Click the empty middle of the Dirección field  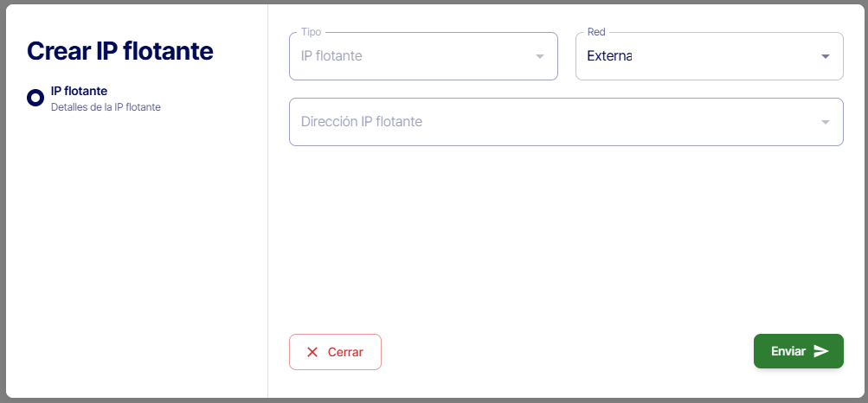point(606,122)
